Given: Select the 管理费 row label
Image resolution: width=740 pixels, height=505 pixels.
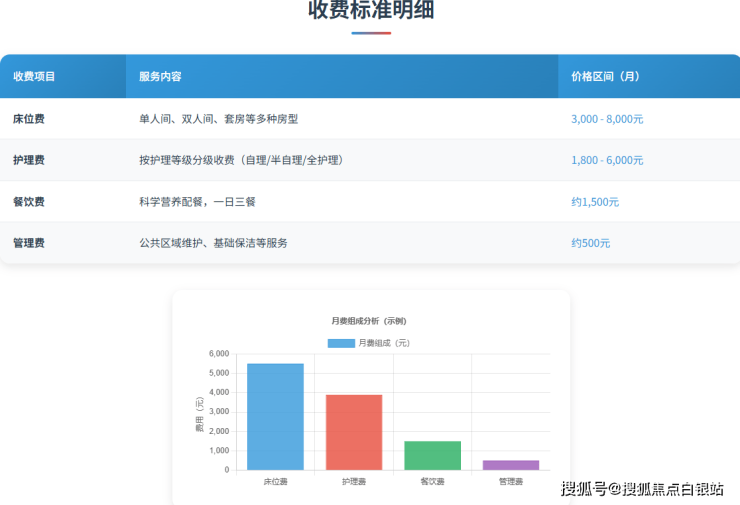Looking at the screenshot, I should pyautogui.click(x=29, y=243).
